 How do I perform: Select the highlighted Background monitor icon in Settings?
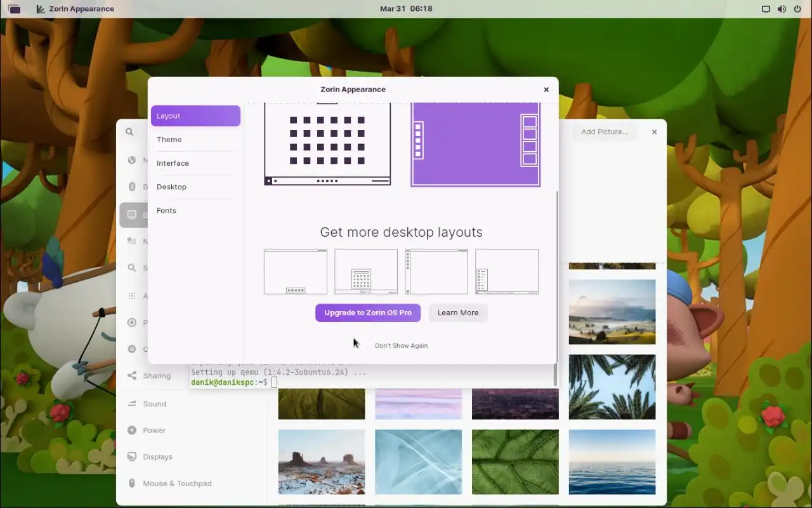132,215
